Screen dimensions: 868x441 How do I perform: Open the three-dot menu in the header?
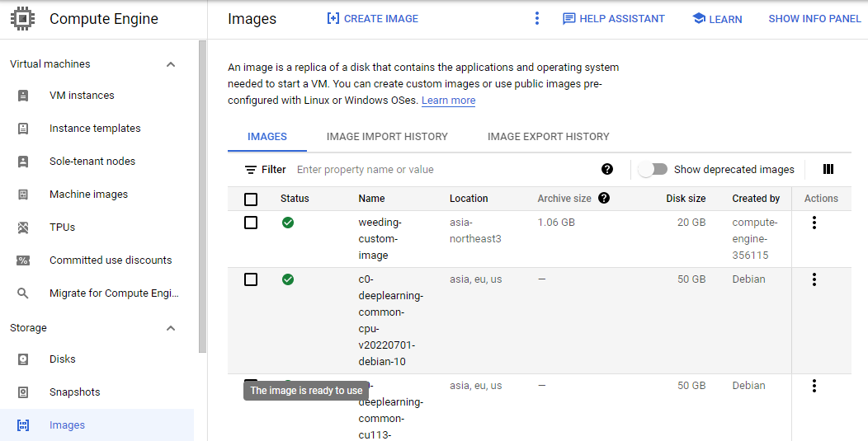536,19
